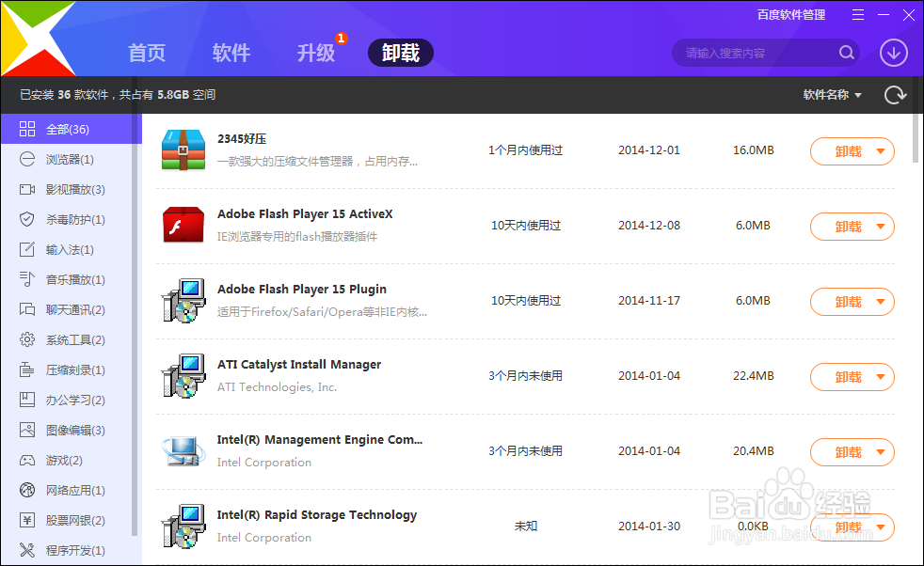The image size is (924, 566).
Task: Expand 卸载 arrow for Flash Player Plugin
Action: pyautogui.click(x=881, y=302)
